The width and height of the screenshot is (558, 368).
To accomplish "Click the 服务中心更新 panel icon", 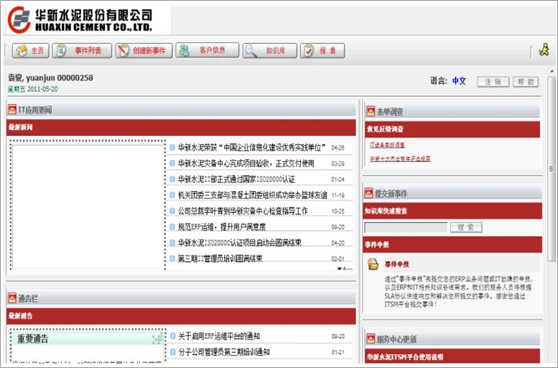I will tap(370, 338).
